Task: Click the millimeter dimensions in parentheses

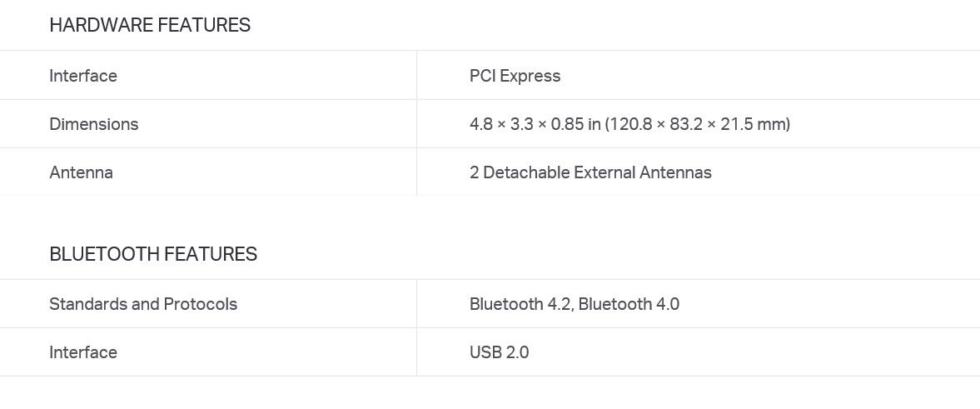Action: point(698,124)
